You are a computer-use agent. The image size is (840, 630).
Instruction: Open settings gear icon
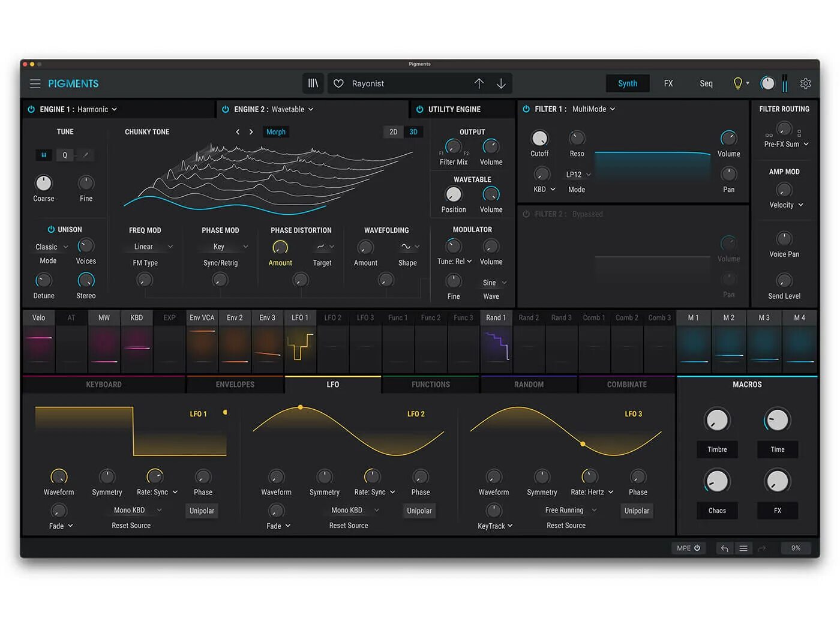[806, 83]
